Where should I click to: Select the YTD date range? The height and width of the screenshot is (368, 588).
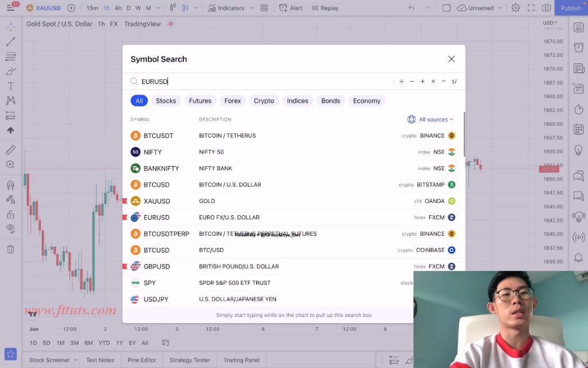pos(105,343)
